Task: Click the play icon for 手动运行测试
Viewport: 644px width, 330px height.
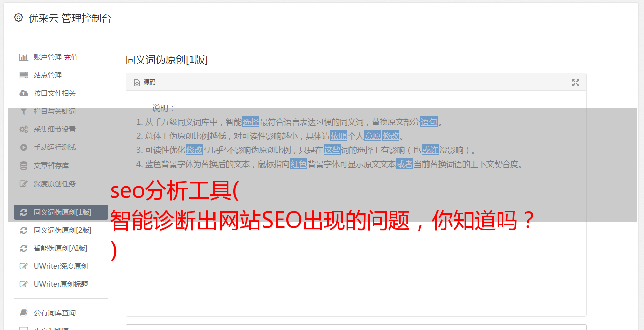Action: [x=23, y=147]
